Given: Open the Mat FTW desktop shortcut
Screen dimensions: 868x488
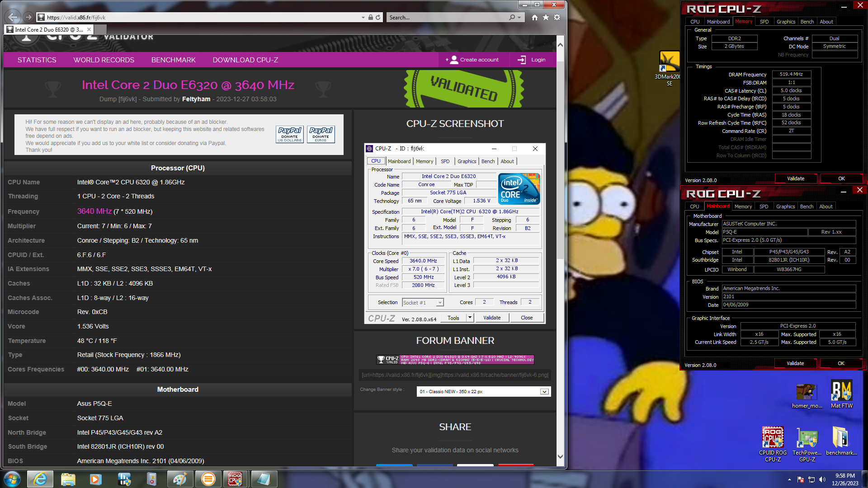Looking at the screenshot, I should (841, 394).
